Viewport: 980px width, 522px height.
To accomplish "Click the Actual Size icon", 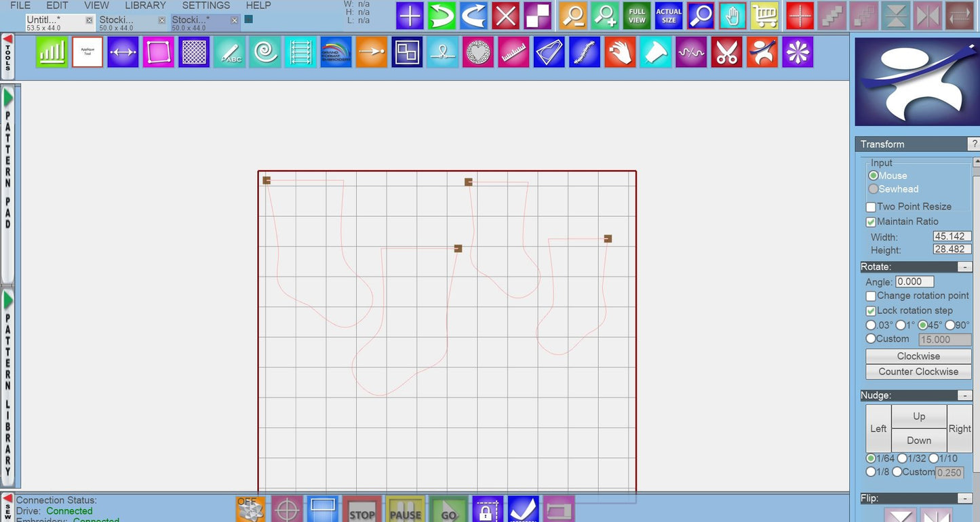I will coord(669,16).
